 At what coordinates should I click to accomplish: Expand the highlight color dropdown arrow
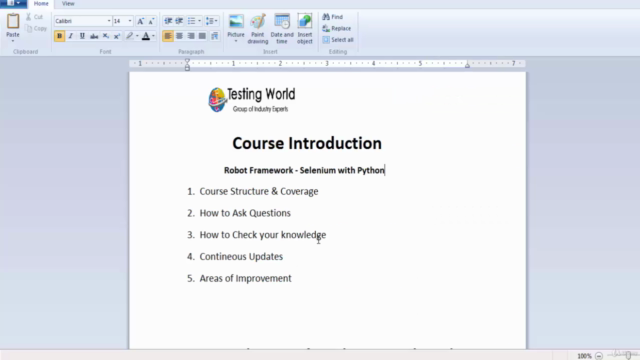(137, 36)
